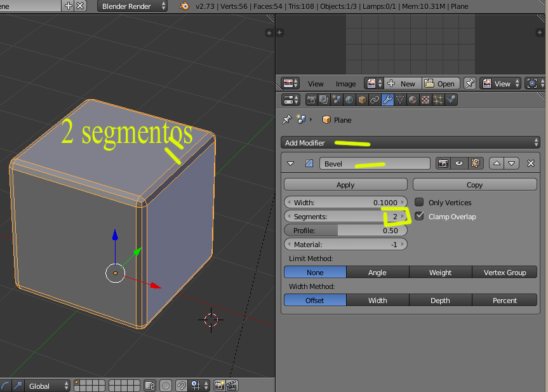Open the image editor View menu

pos(316,84)
